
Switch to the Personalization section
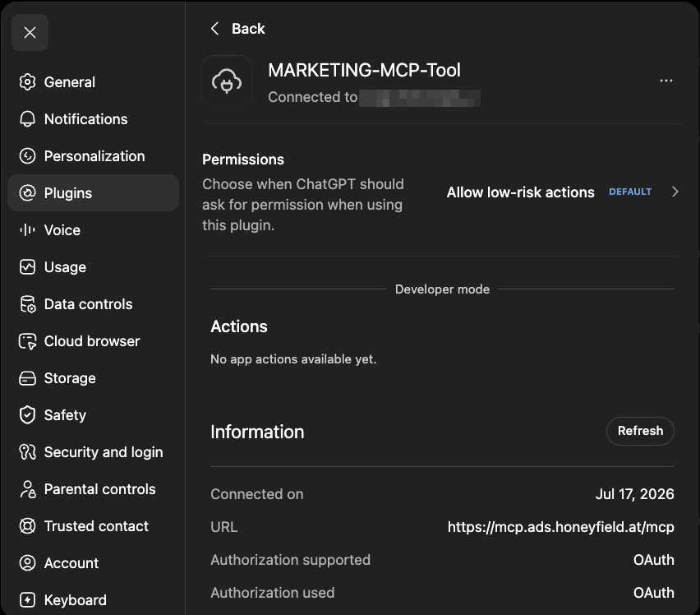coord(94,156)
